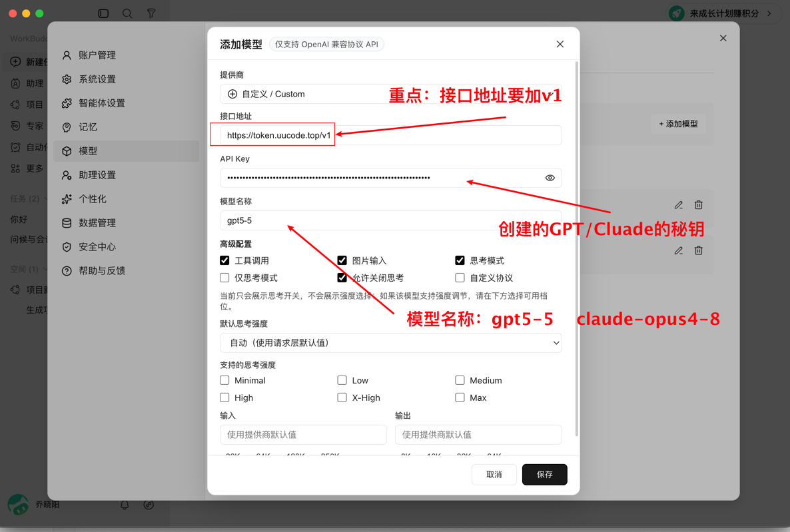Uncheck the 工具调用 checkbox
The image size is (790, 532).
click(x=224, y=260)
